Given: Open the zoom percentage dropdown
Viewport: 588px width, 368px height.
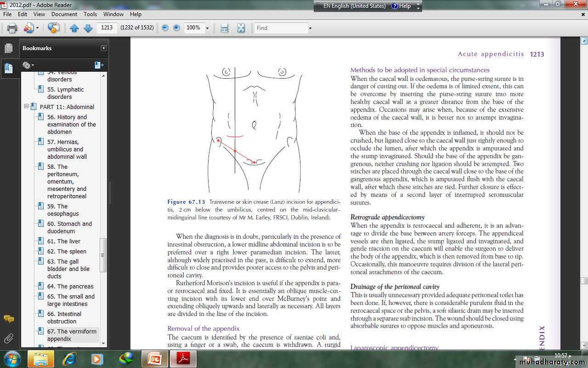Looking at the screenshot, I should point(207,28).
